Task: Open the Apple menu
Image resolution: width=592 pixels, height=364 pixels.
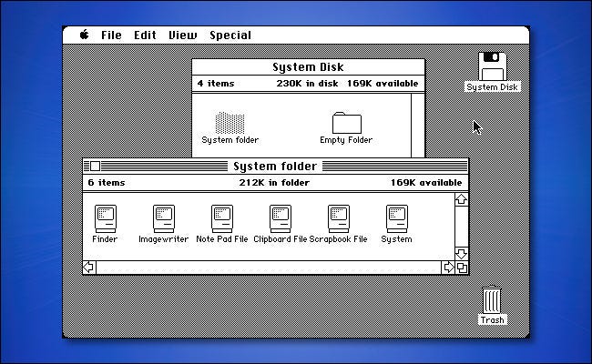Action: (x=85, y=35)
